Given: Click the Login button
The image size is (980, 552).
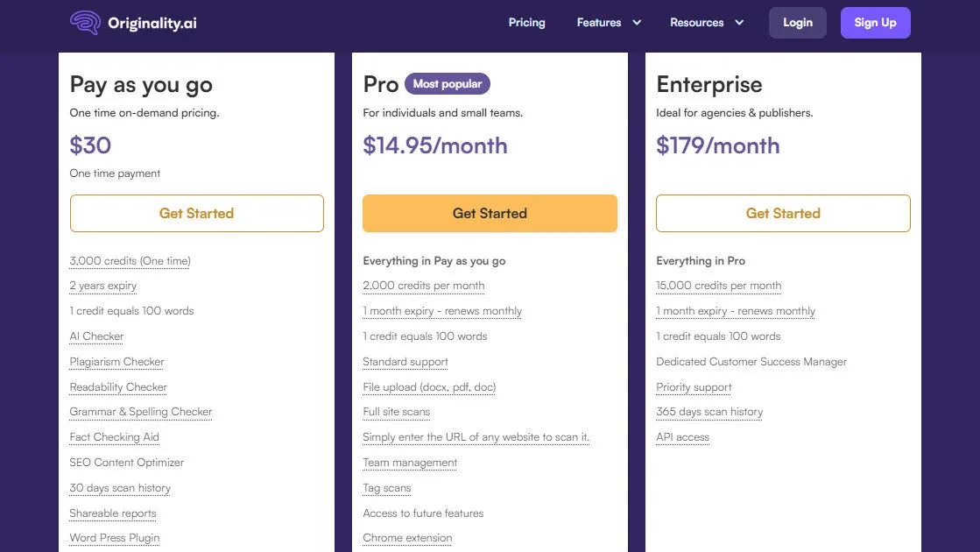Looking at the screenshot, I should pyautogui.click(x=797, y=23).
